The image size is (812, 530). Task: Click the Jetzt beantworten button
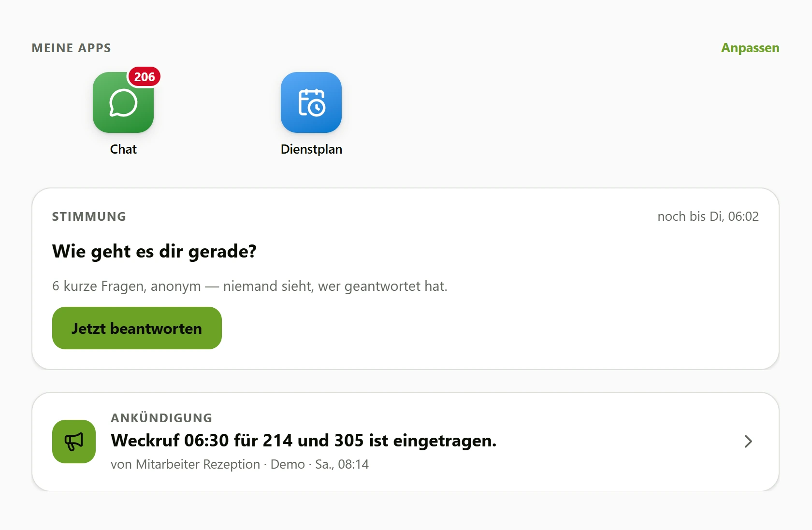coord(137,328)
